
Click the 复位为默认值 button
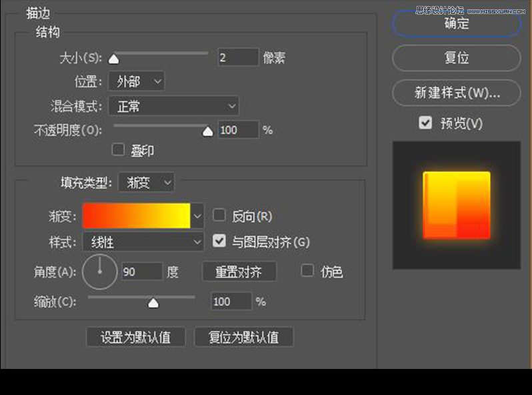(243, 337)
